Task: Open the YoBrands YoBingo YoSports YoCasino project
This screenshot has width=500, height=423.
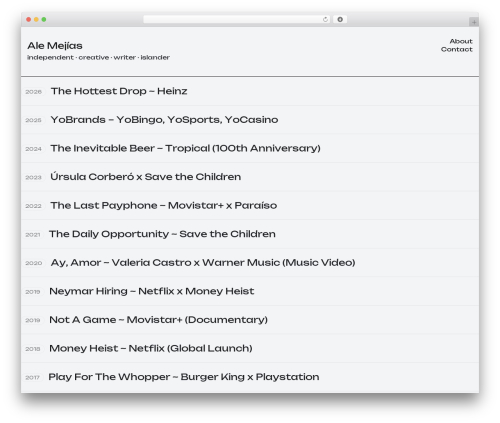Action: [164, 120]
